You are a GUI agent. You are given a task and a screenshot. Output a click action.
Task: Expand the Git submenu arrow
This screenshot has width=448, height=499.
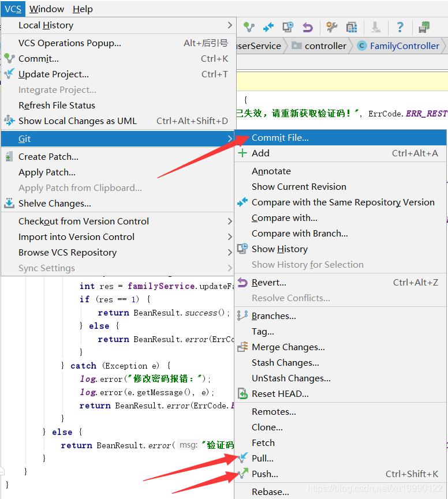230,139
